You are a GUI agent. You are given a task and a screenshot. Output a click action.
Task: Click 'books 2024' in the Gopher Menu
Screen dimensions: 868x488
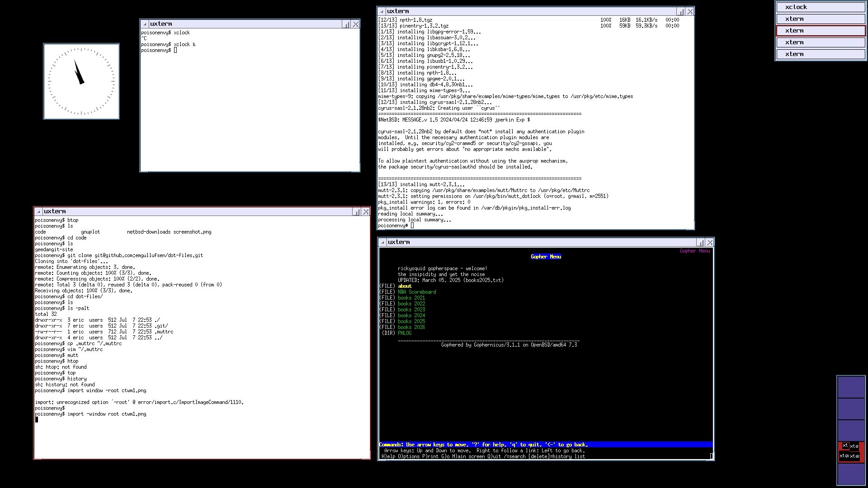point(411,315)
